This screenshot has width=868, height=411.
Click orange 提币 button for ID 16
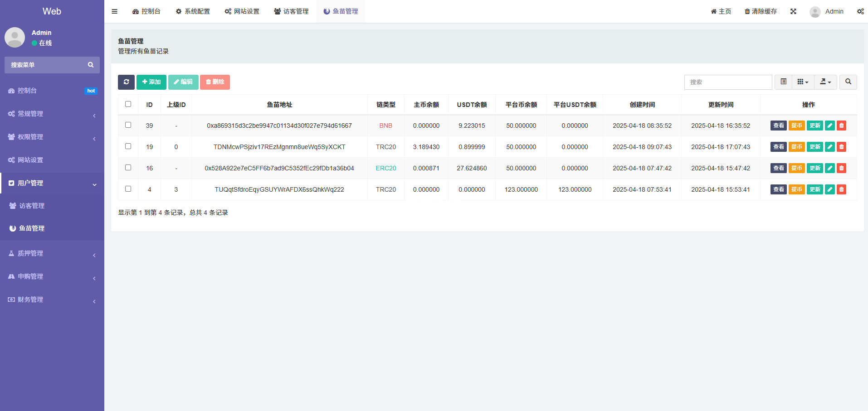click(796, 168)
